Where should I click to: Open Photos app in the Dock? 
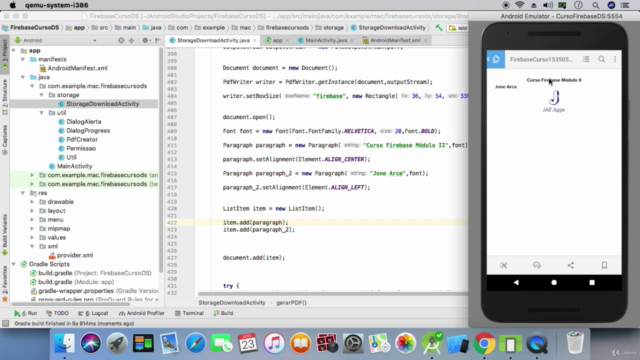pos(405,343)
